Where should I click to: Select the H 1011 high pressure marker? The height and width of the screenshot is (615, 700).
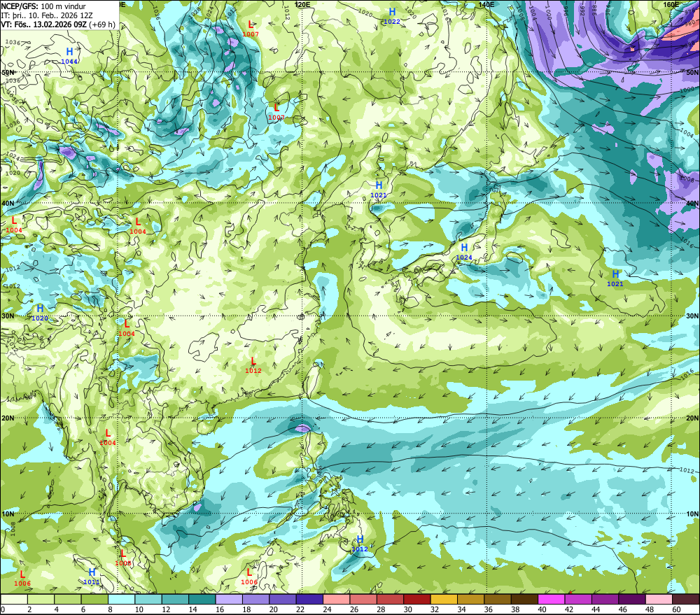92,577
